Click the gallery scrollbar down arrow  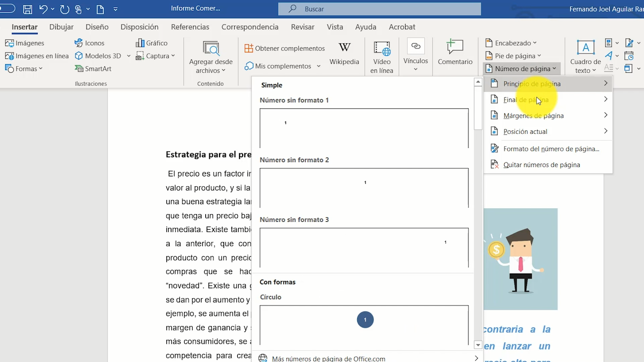[x=478, y=345]
